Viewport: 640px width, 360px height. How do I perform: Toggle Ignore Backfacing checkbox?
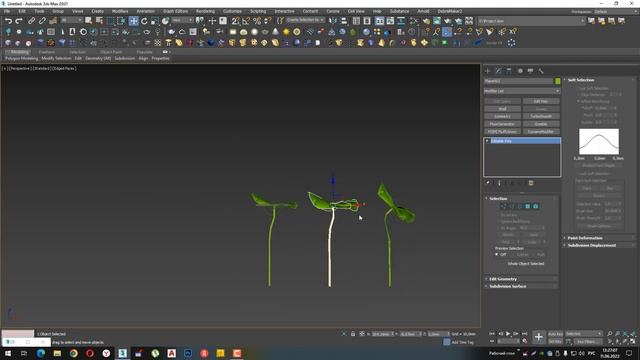(498, 221)
